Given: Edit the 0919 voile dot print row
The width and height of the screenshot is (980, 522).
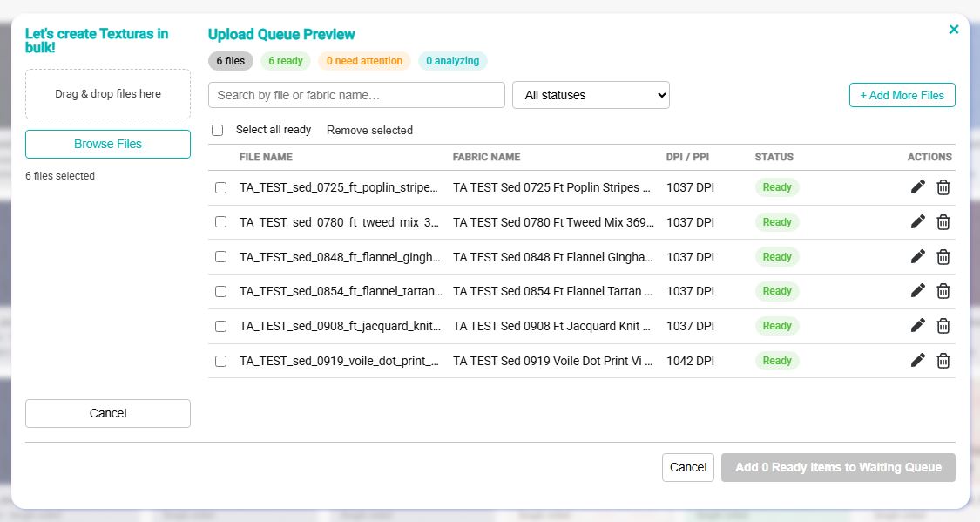Looking at the screenshot, I should [x=917, y=361].
